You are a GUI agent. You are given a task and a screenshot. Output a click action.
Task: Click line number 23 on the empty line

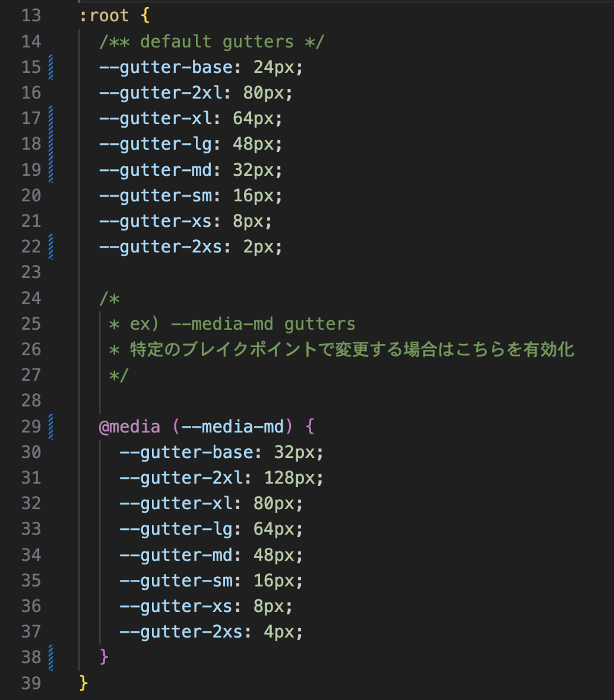[x=31, y=272]
